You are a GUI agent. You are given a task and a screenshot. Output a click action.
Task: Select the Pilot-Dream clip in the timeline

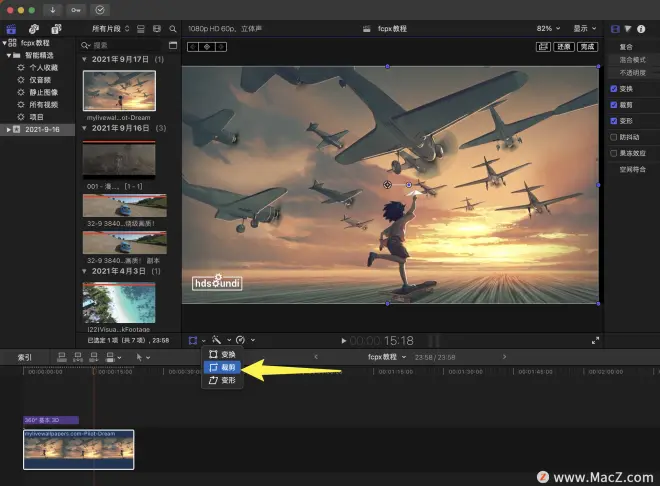79,449
